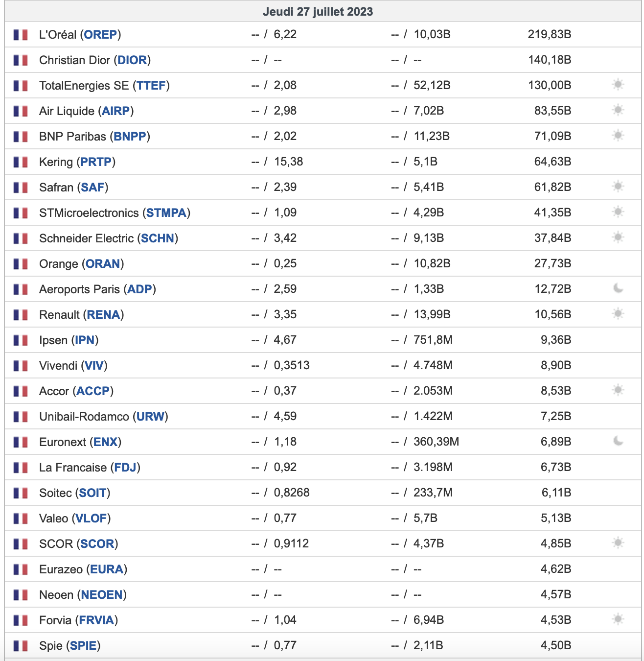Click the moon icon in Euronext row
The height and width of the screenshot is (661, 644).
(618, 441)
